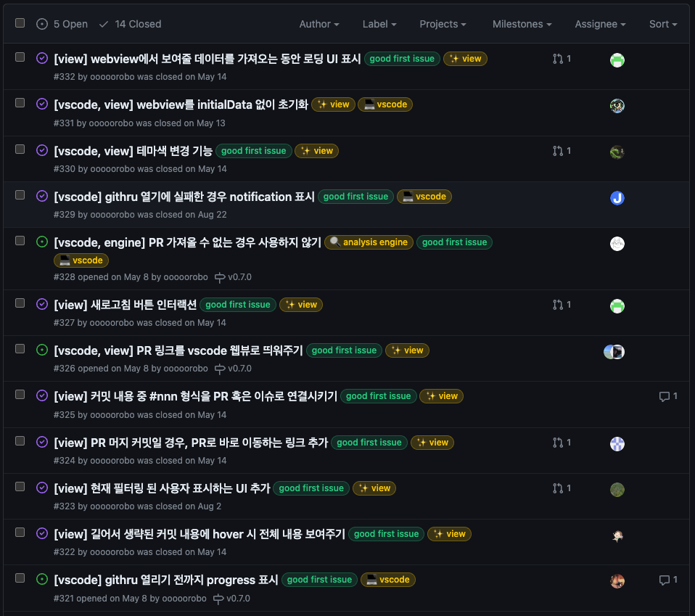695x616 pixels.
Task: Click the v0.7.0 milestone icon on issue #328
Action: 220,277
